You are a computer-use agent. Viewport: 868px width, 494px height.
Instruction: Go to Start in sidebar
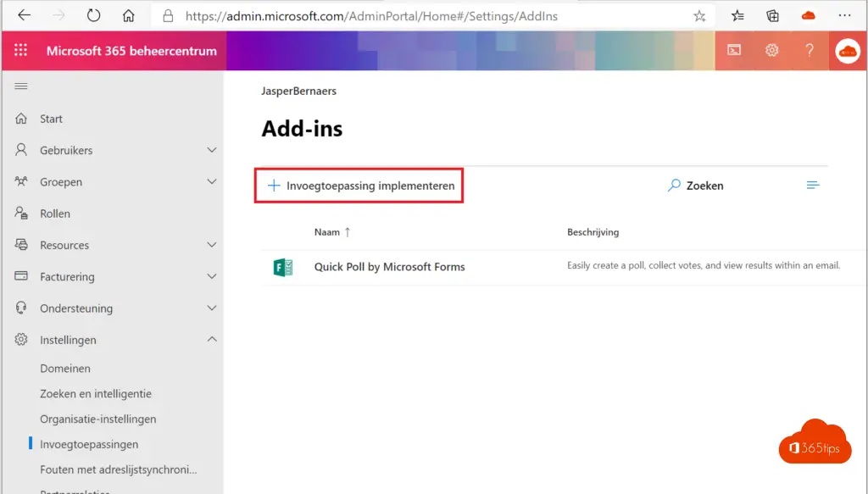click(51, 119)
